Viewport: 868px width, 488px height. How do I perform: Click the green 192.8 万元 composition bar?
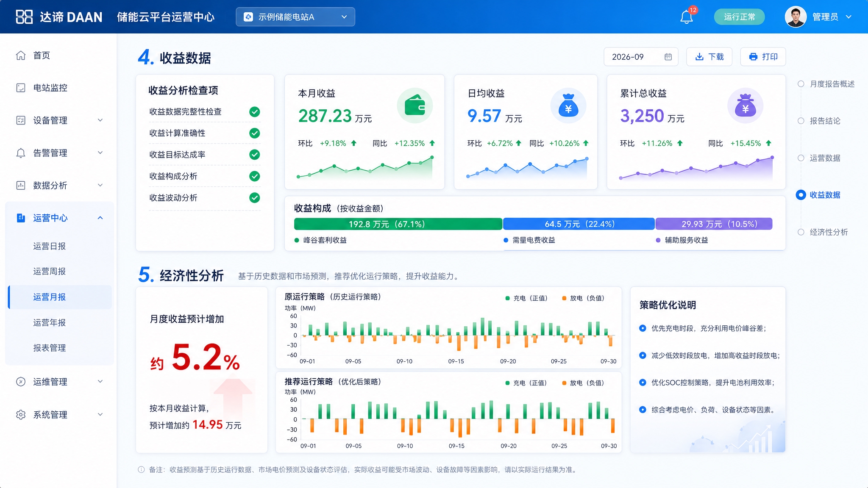pos(398,224)
